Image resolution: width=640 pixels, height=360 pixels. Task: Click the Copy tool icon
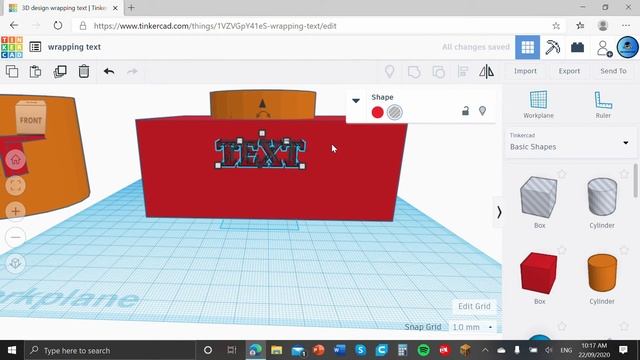(12, 71)
